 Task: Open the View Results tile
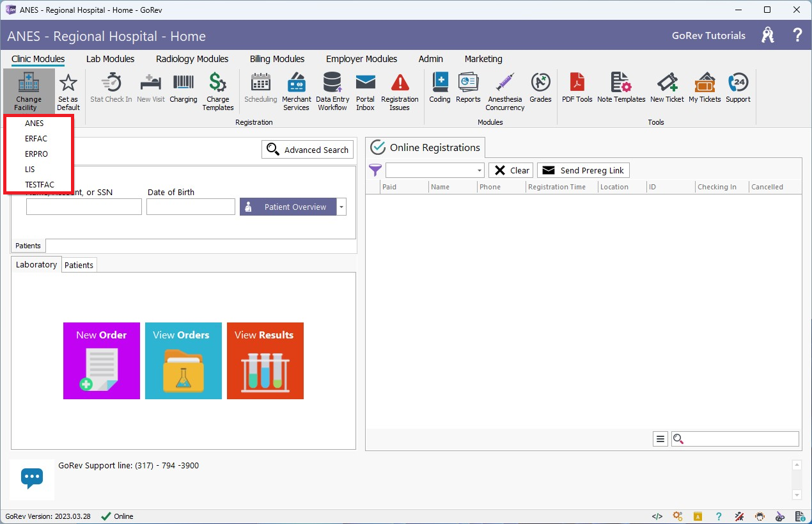click(265, 361)
